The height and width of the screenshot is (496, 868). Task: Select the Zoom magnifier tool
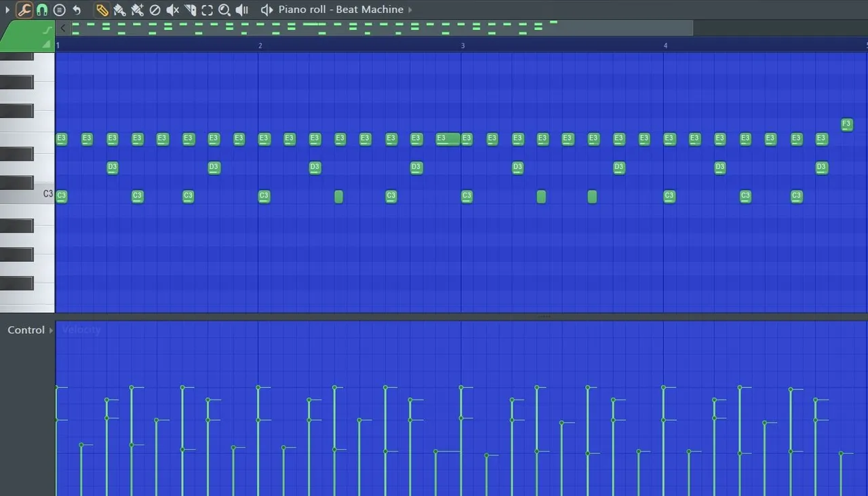click(224, 9)
